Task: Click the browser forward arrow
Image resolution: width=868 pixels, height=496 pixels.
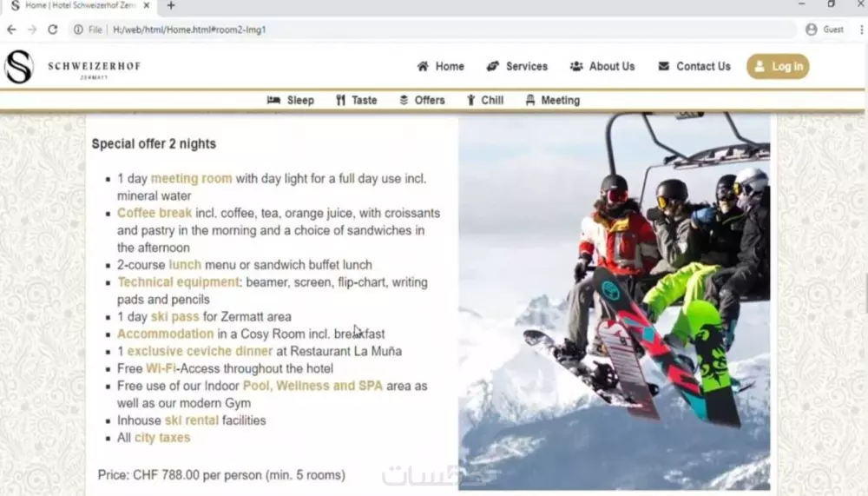Action: pyautogui.click(x=32, y=30)
